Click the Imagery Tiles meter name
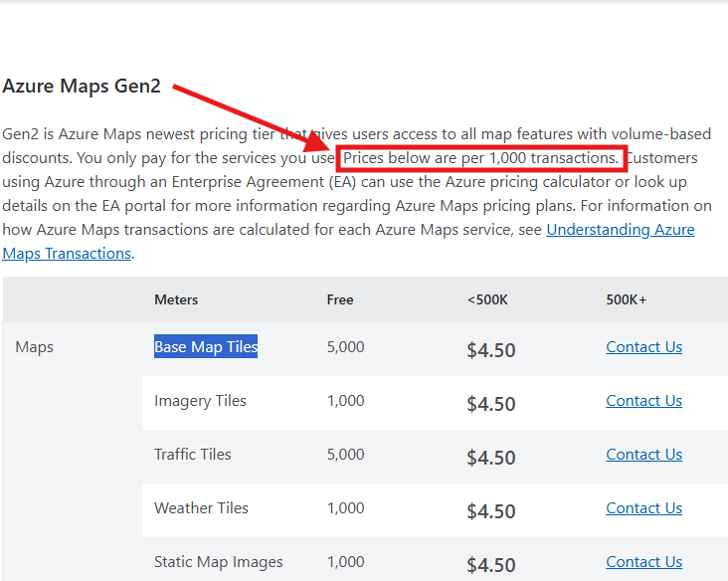 [200, 401]
